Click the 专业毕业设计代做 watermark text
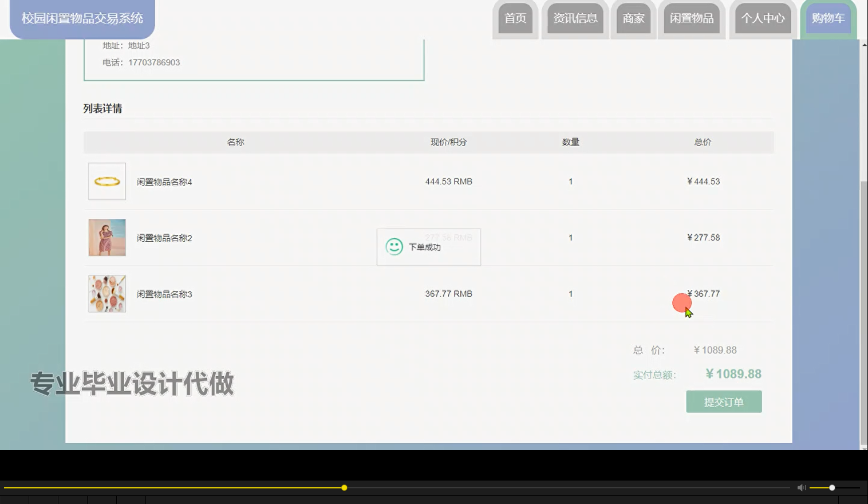The height and width of the screenshot is (504, 868). pyautogui.click(x=131, y=384)
